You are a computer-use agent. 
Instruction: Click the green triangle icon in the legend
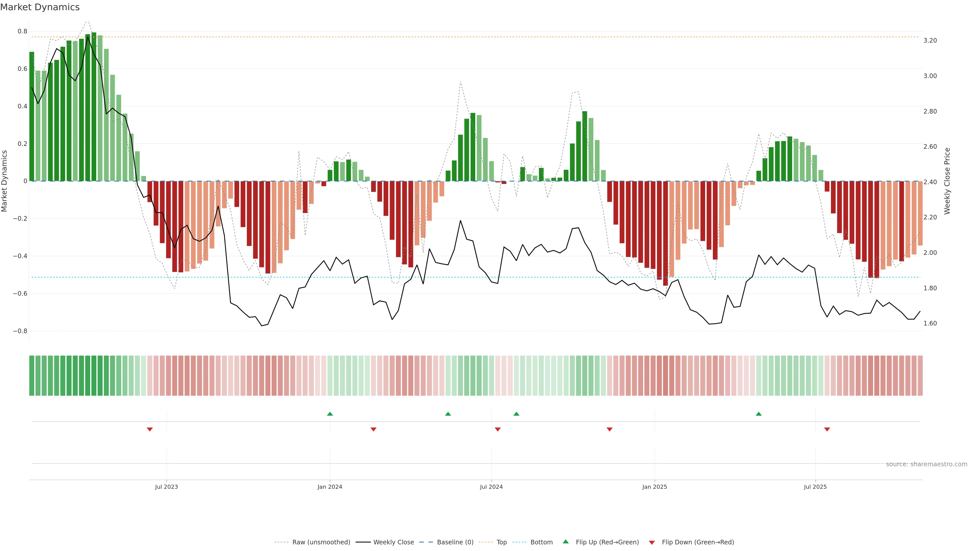[566, 542]
